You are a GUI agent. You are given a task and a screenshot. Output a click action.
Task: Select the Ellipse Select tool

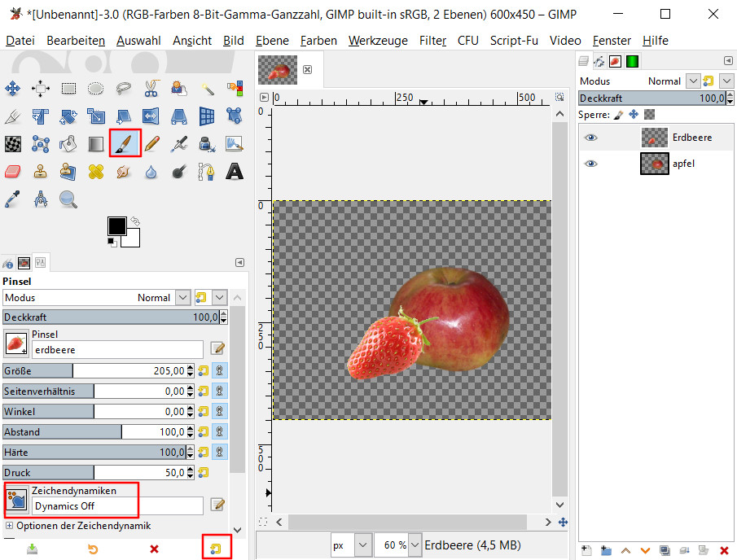click(96, 89)
